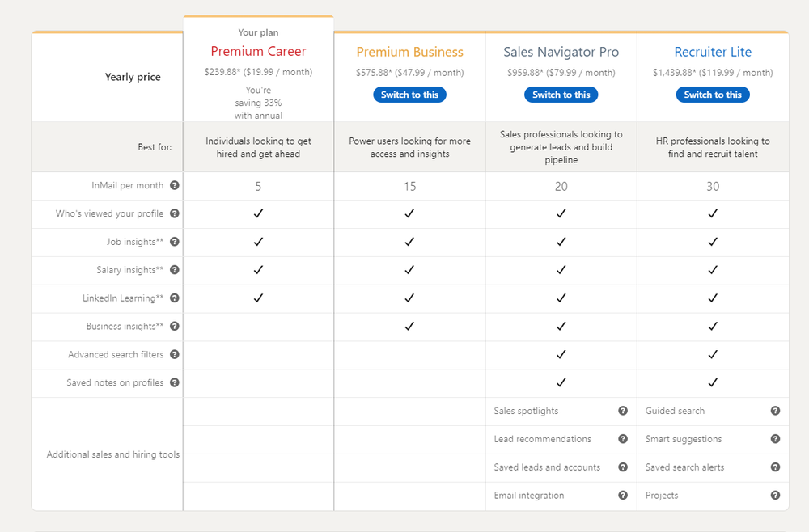809x532 pixels.
Task: Open the help icon beside LinkedIn Learning
Action: (175, 298)
